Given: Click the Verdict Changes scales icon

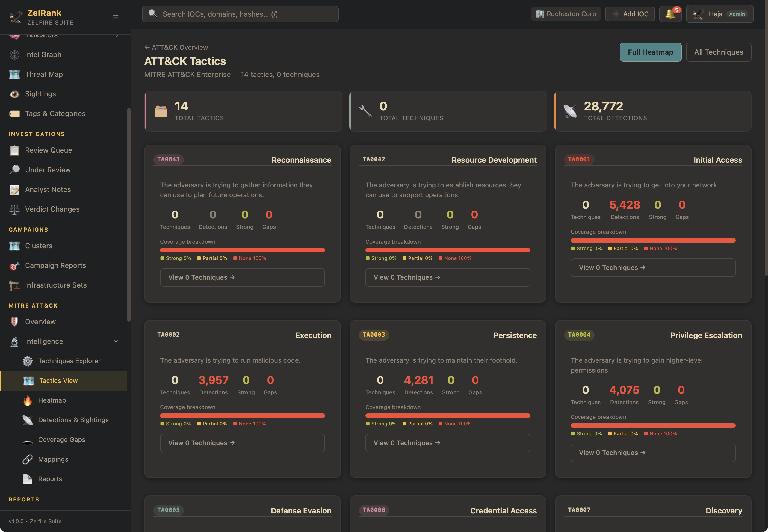Looking at the screenshot, I should (14, 209).
